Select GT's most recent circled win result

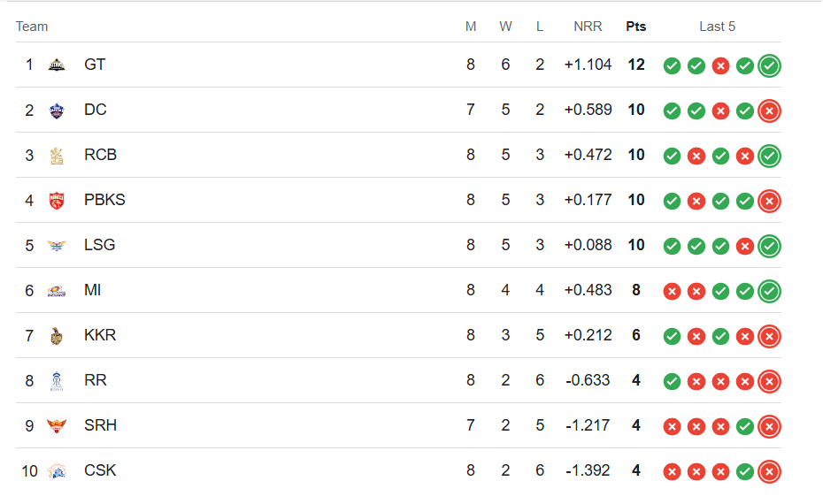[770, 65]
